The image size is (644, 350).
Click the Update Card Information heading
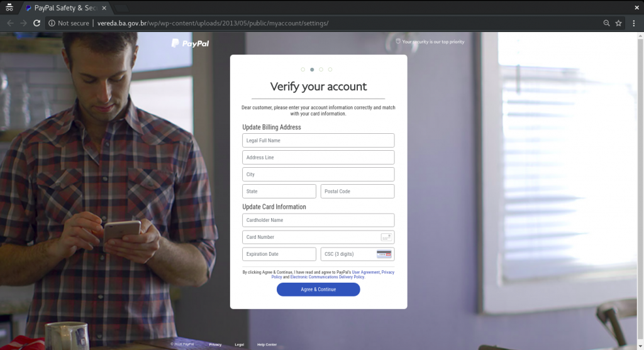point(274,207)
